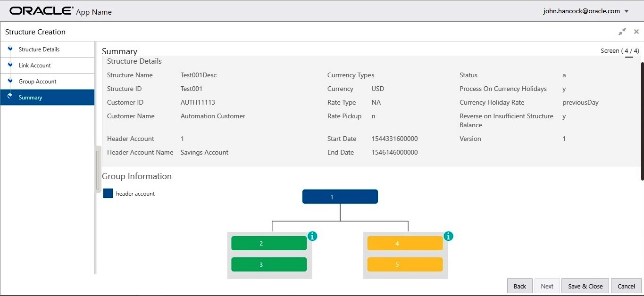Click the info icon on yellow account group
Image resolution: width=644 pixels, height=296 pixels.
449,236
